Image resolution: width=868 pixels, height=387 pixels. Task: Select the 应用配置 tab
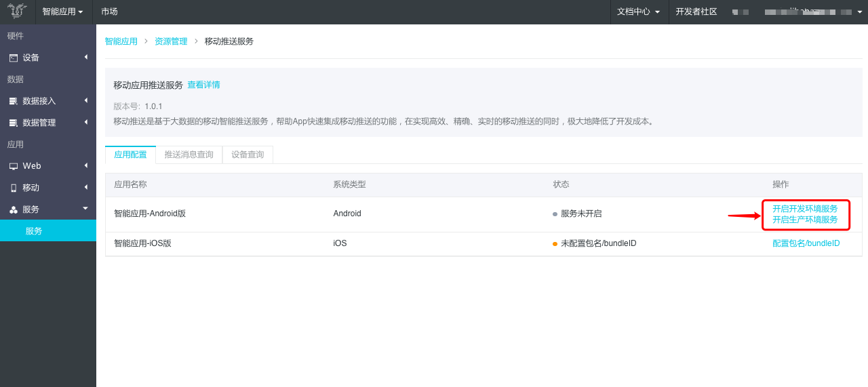pyautogui.click(x=130, y=155)
